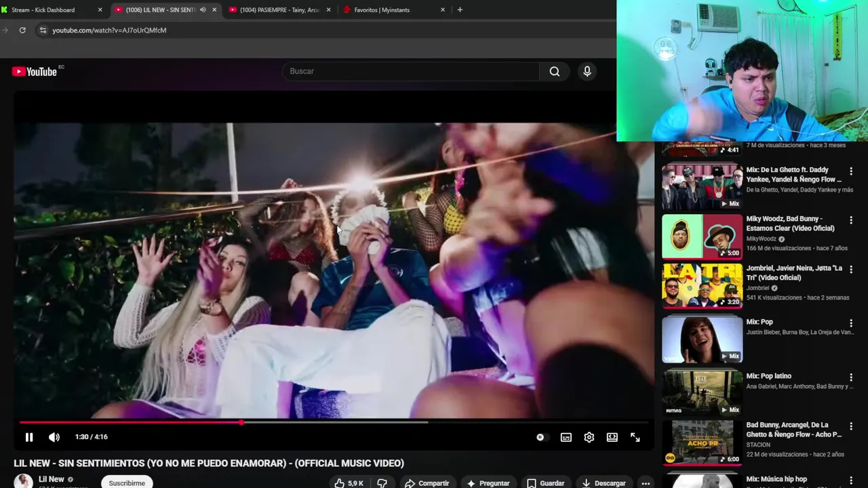
Task: Open Mix: Pop latino thumbnail
Action: (x=702, y=392)
